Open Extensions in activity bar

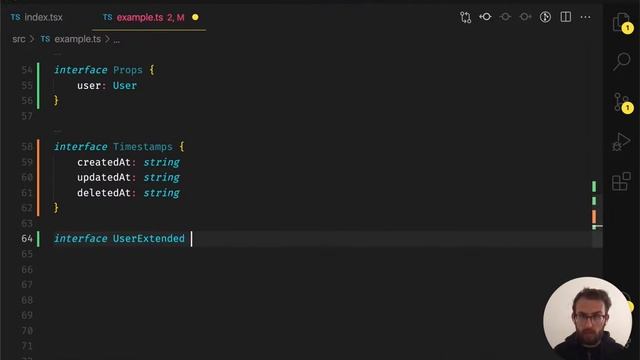click(x=621, y=182)
